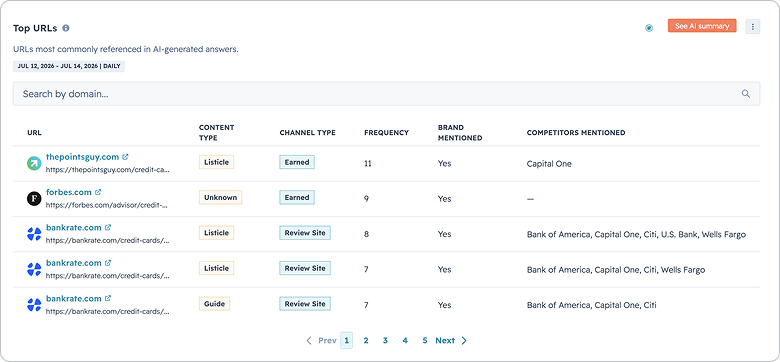Click the forbes.com/advisor/credit-... URL text

106,205
